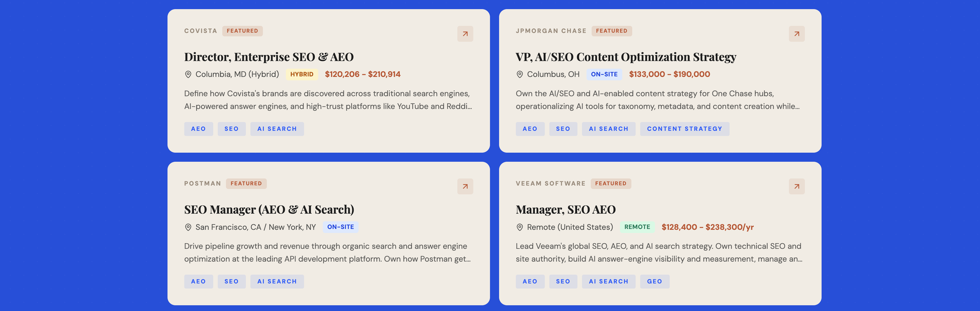
Task: Click the location pin beside Columbus, OH
Action: point(520,74)
